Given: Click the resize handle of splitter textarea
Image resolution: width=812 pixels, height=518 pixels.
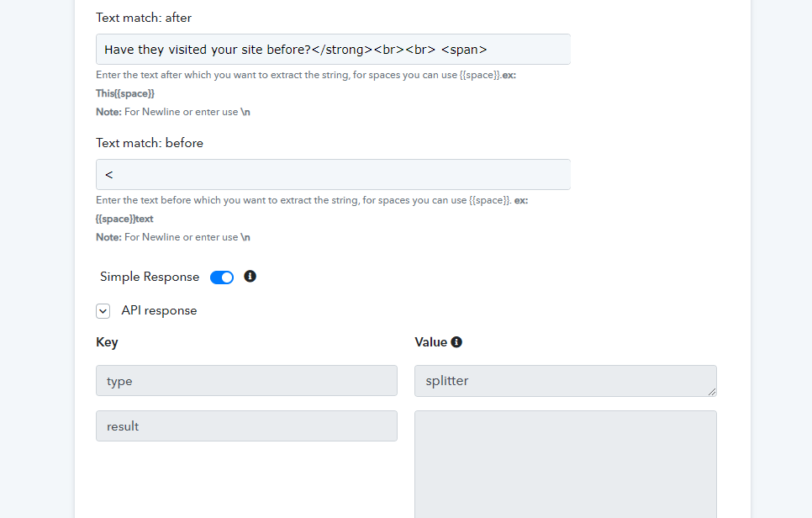Looking at the screenshot, I should [711, 391].
